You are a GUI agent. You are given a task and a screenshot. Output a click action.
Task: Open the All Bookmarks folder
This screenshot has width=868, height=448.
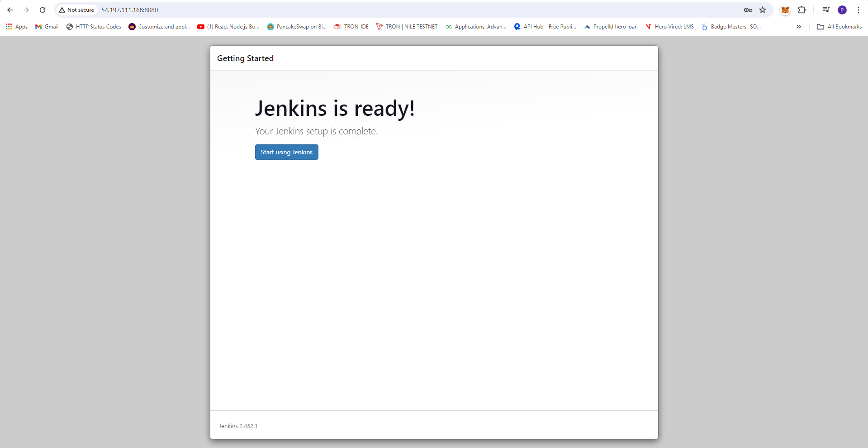[839, 27]
